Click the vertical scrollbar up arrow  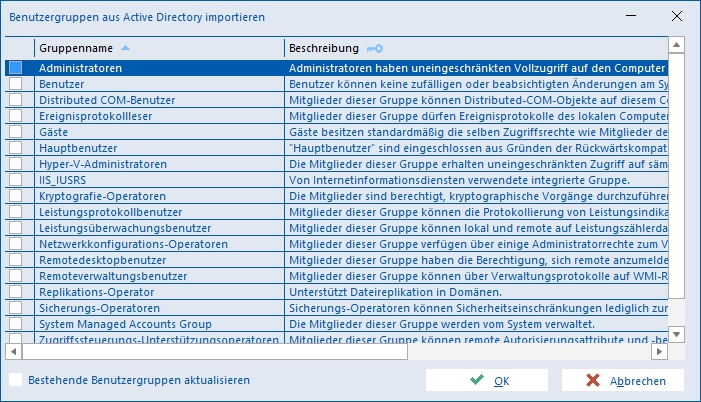676,45
